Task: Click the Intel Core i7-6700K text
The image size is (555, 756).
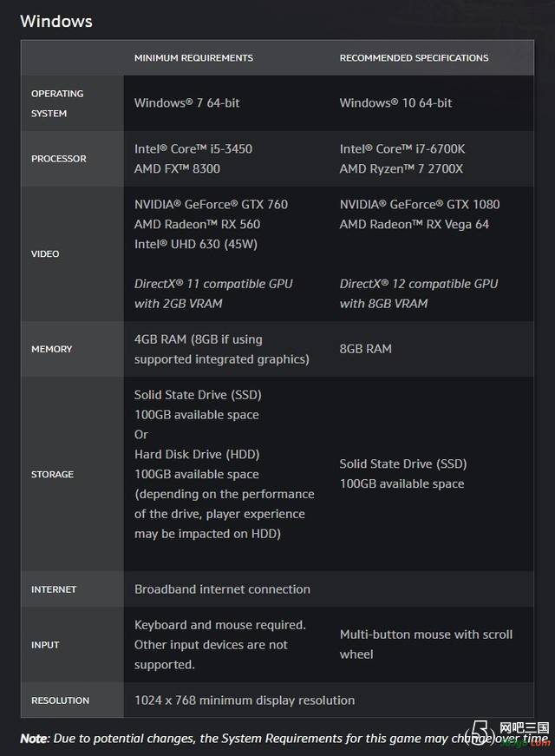Action: [402, 148]
